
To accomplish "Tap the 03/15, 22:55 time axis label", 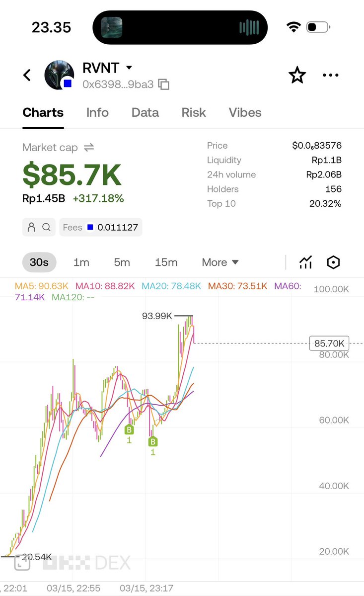I will (73, 589).
